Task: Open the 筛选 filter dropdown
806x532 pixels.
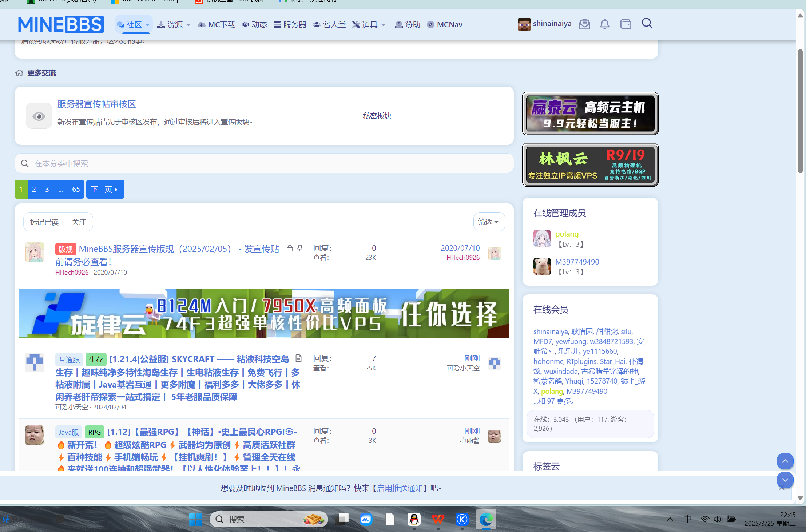Action: tap(489, 222)
